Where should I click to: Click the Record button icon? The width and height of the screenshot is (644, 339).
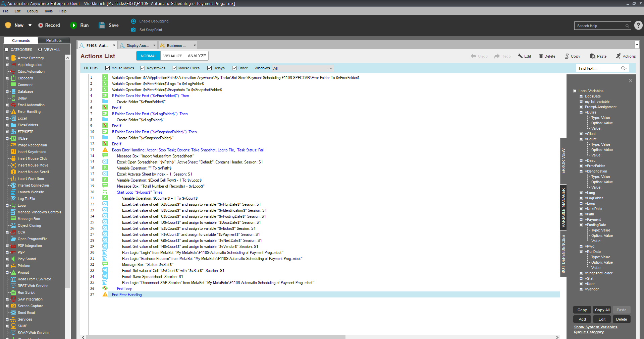click(41, 25)
